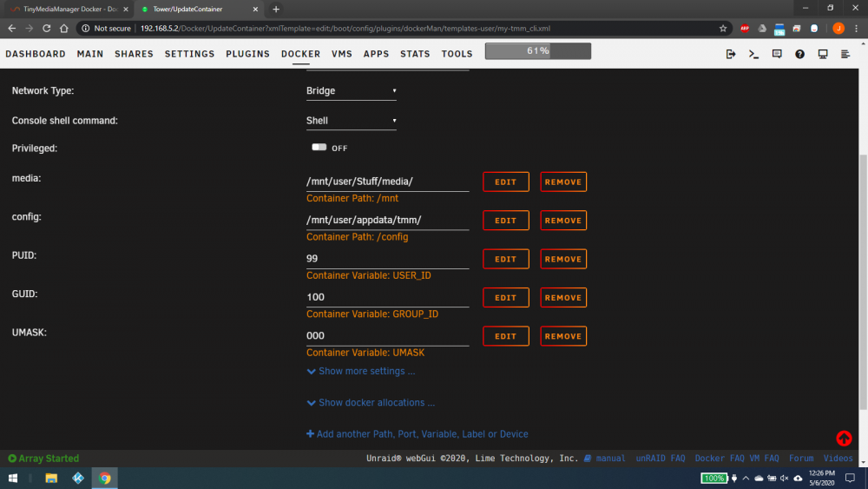868x489 pixels.
Task: Open the Chrome profile J avatar
Action: [838, 29]
